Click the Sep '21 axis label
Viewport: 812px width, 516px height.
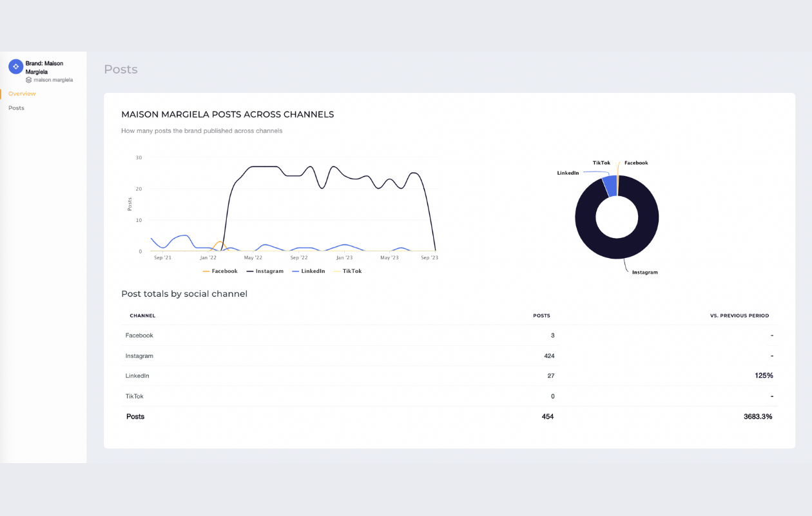[163, 257]
